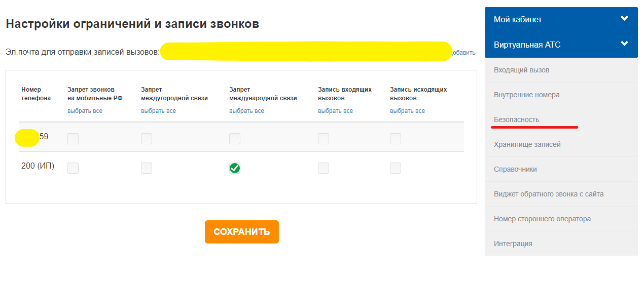This screenshot has width=644, height=281.
Task: Select all under Запрет междугородной связи
Action: [158, 111]
